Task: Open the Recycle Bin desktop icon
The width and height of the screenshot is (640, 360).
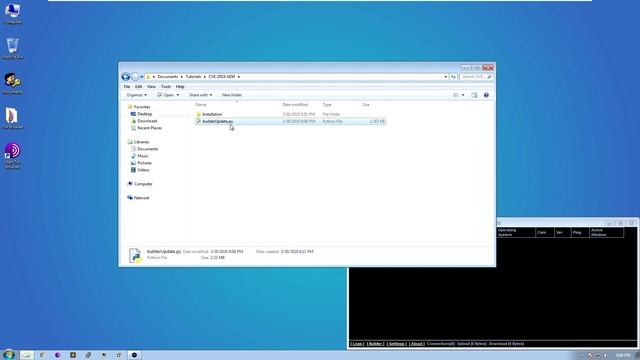Action: pos(13,48)
